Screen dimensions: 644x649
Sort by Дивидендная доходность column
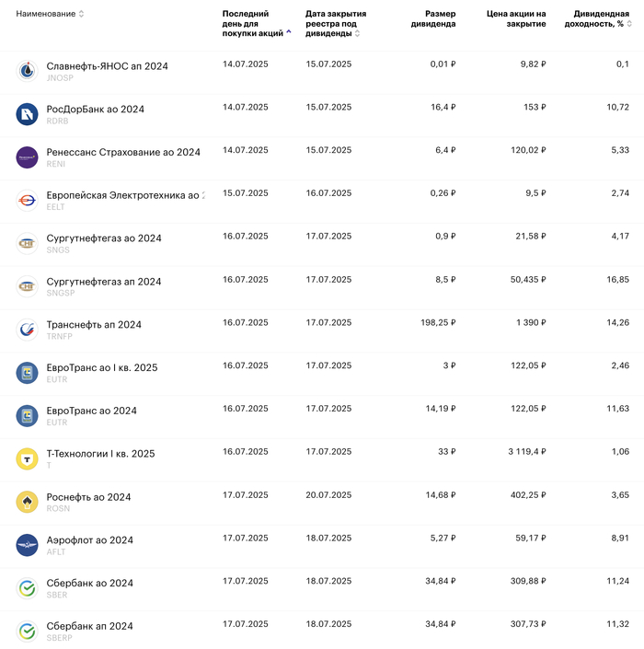coord(601,18)
